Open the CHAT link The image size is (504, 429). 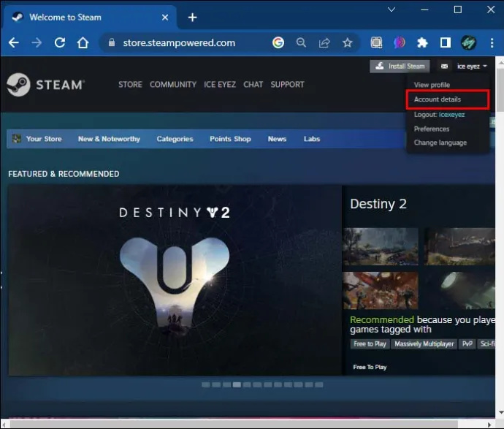click(x=253, y=85)
